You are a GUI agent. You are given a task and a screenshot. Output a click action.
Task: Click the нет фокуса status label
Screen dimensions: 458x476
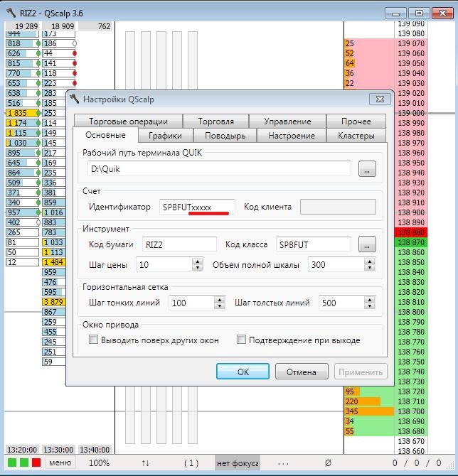238,463
